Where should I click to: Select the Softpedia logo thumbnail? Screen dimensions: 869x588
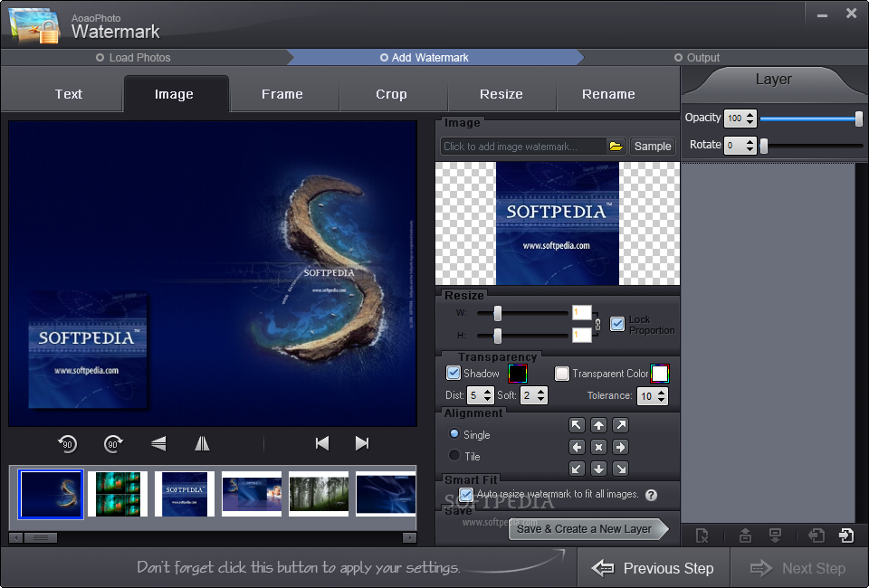[x=185, y=494]
